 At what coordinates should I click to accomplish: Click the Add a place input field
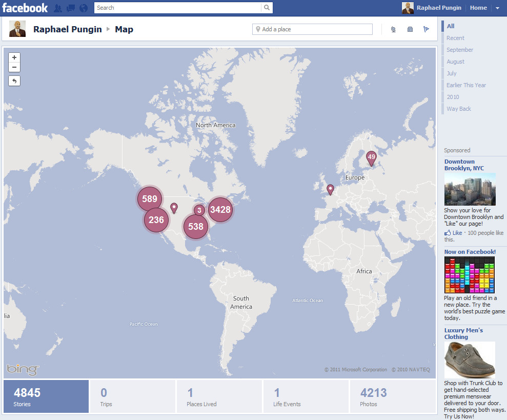[313, 29]
